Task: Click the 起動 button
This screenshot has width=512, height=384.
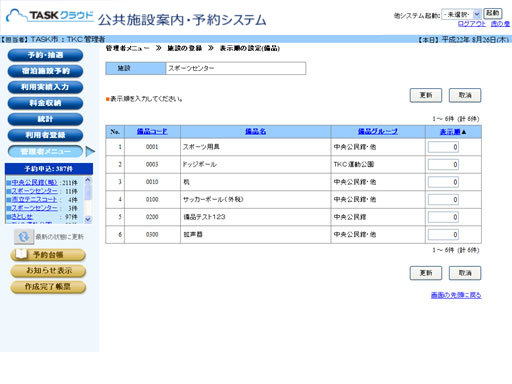Action: click(493, 13)
